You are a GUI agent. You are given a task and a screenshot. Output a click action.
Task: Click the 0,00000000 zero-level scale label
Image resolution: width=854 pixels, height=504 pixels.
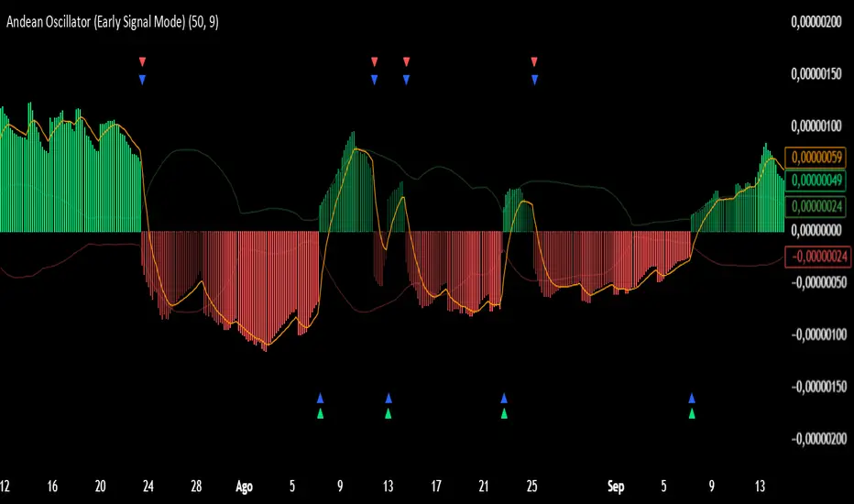tap(816, 231)
